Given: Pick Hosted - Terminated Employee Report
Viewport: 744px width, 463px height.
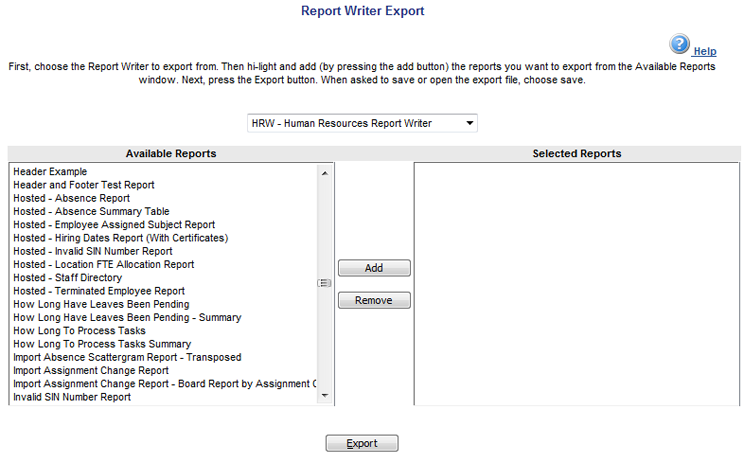Looking at the screenshot, I should tap(99, 291).
